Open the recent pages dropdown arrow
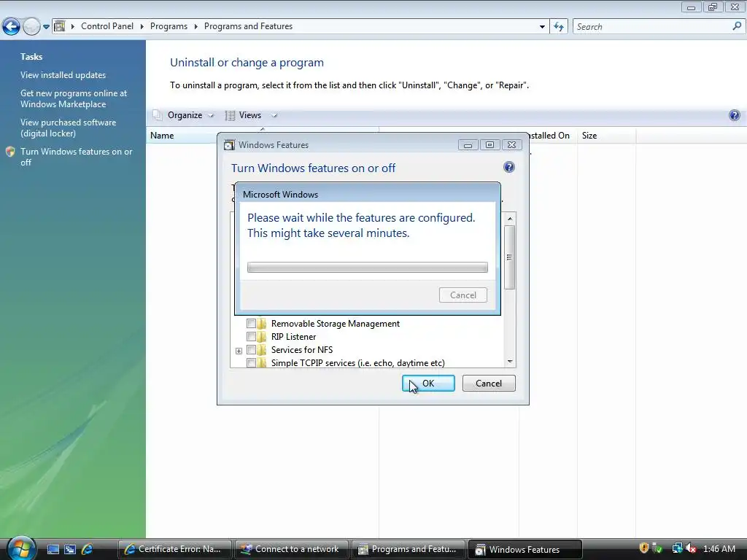 pos(46,27)
